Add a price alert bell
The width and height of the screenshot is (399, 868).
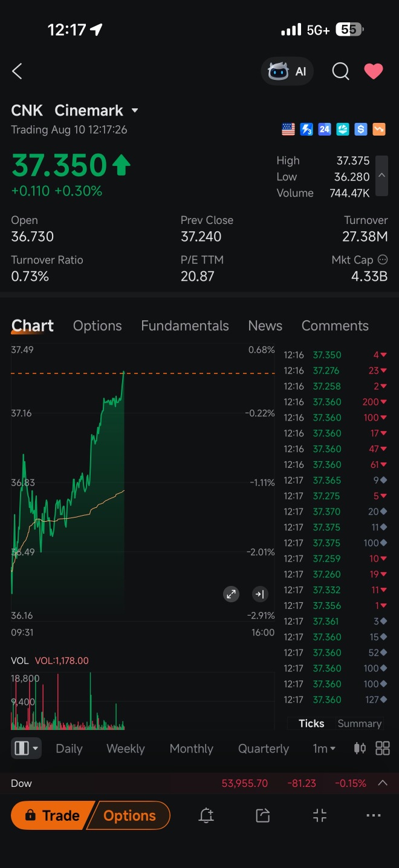click(x=206, y=815)
